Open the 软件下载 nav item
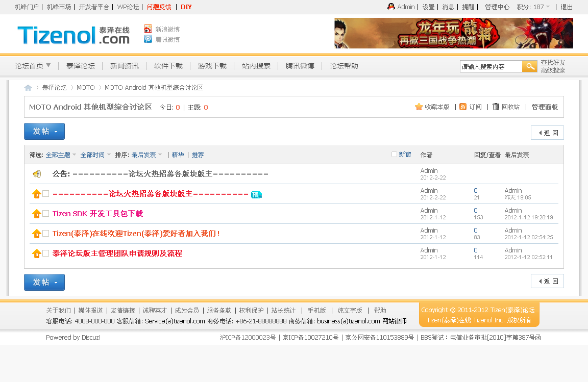Screen dimensions: 588x382 point(168,66)
